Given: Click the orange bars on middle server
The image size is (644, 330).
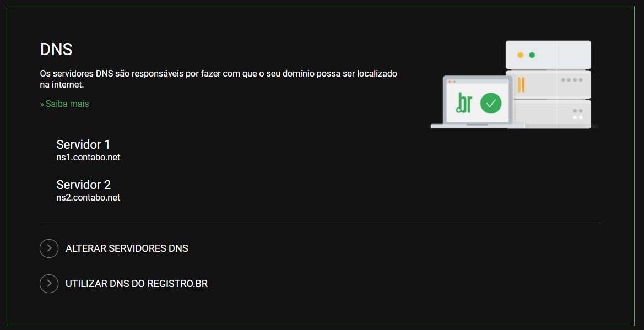Looking at the screenshot, I should pos(521,84).
